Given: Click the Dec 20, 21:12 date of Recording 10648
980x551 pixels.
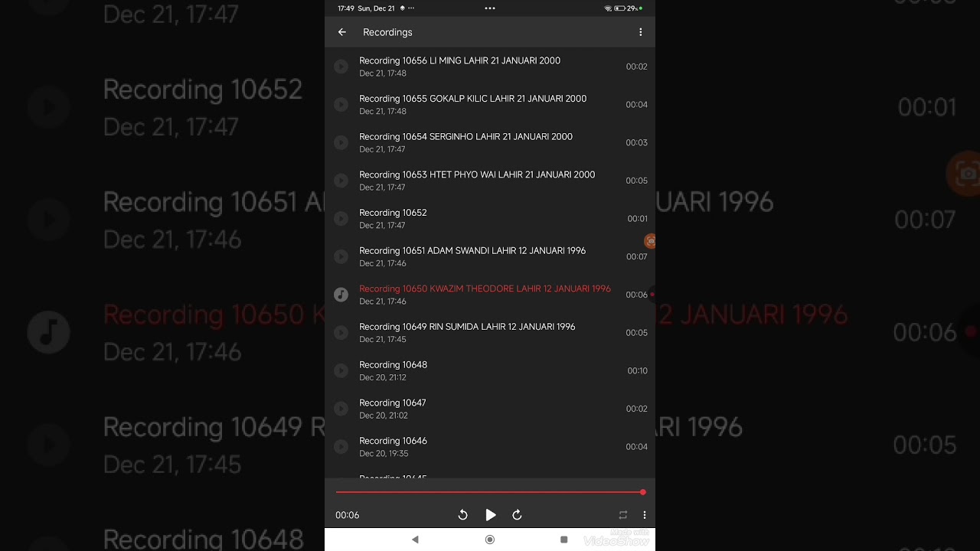Looking at the screenshot, I should click(x=383, y=377).
